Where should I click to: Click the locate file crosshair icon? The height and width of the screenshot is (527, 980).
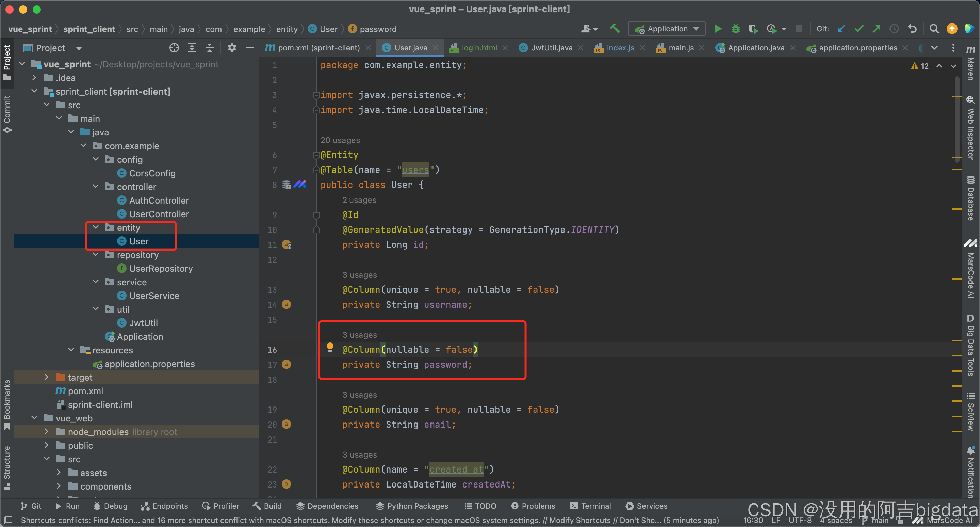174,48
